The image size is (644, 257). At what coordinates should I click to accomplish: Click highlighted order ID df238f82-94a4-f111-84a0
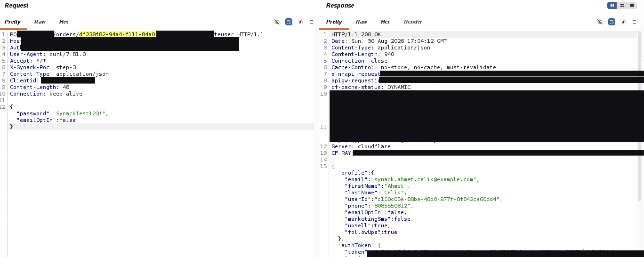(x=117, y=34)
